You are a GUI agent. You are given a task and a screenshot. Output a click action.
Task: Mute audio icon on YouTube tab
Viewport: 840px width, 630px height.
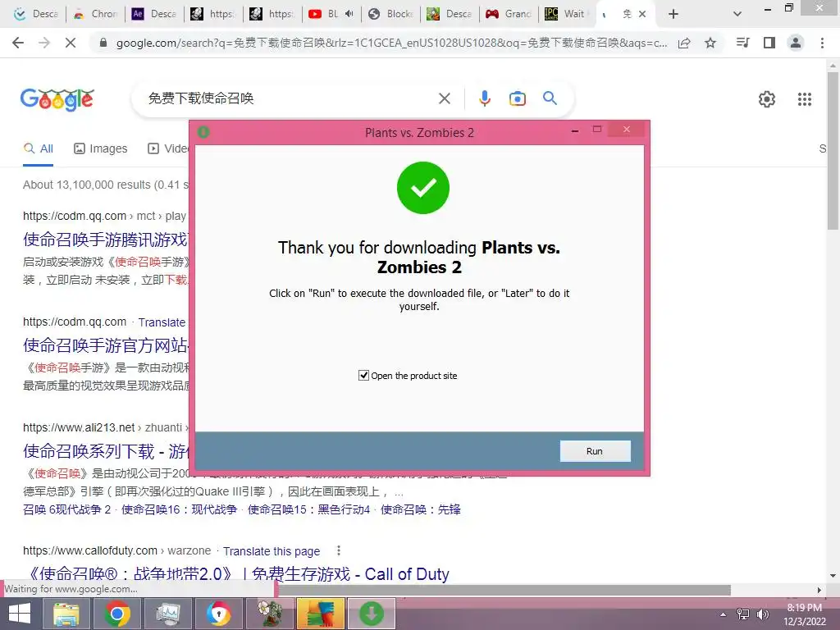pyautogui.click(x=349, y=14)
